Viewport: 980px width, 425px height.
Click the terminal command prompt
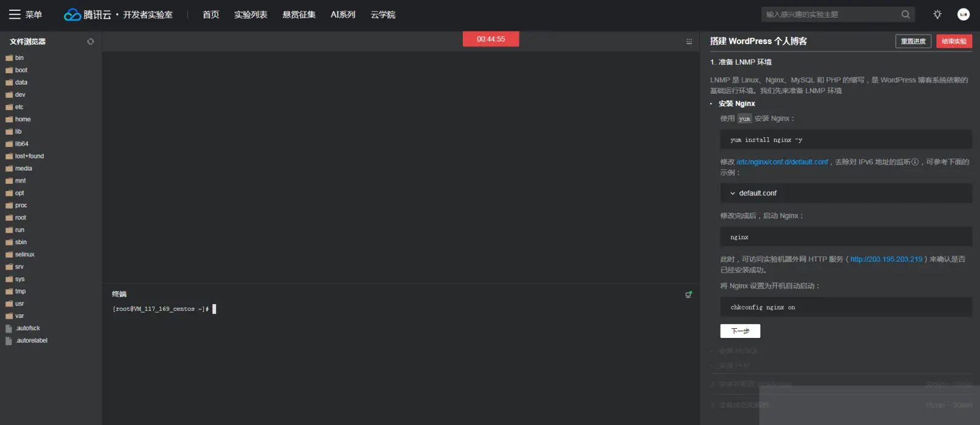pos(164,309)
